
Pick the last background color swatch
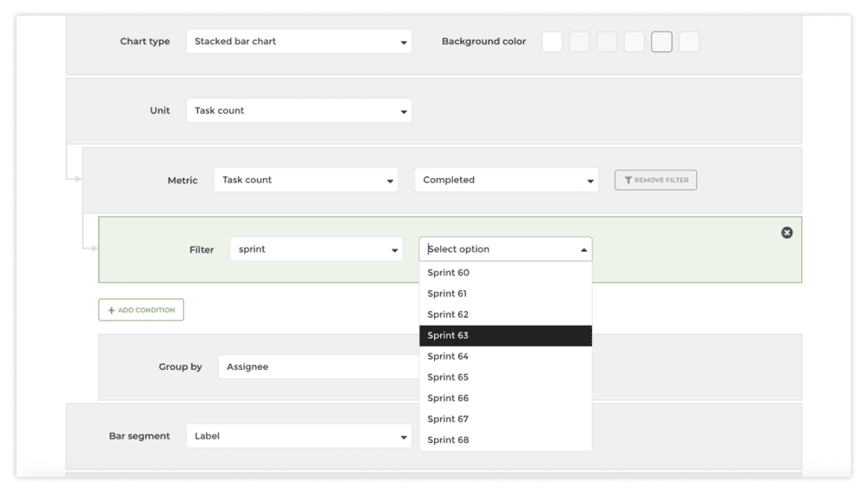689,42
